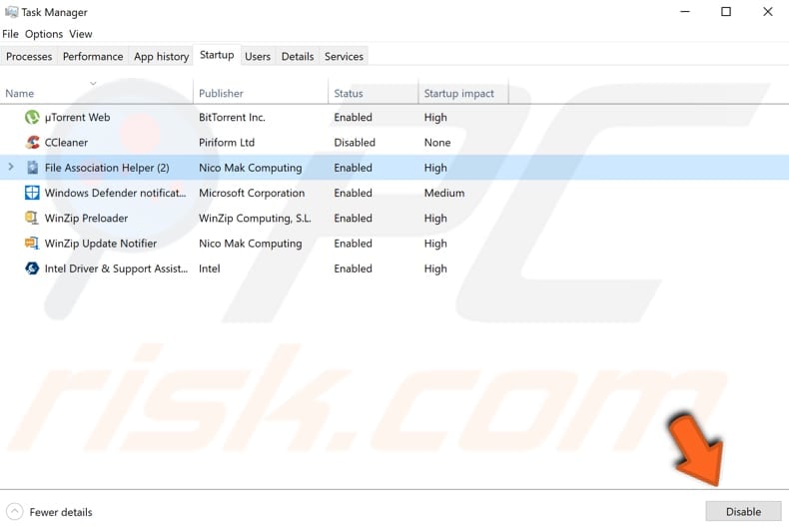This screenshot has height=532, width=789.
Task: Click the None startup impact value
Action: pyautogui.click(x=437, y=143)
